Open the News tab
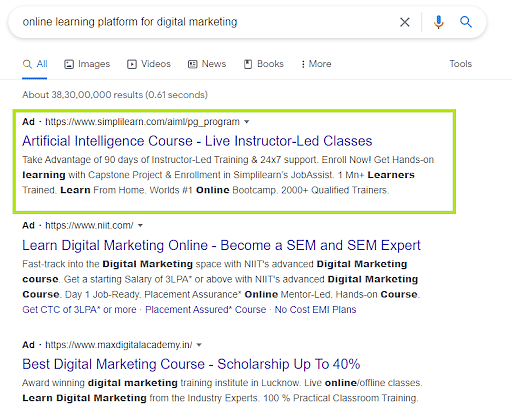This screenshot has height=420, width=512. tap(207, 64)
